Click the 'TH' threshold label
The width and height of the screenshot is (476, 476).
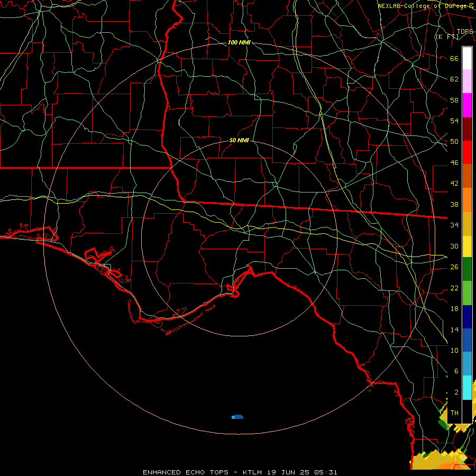[x=454, y=413]
